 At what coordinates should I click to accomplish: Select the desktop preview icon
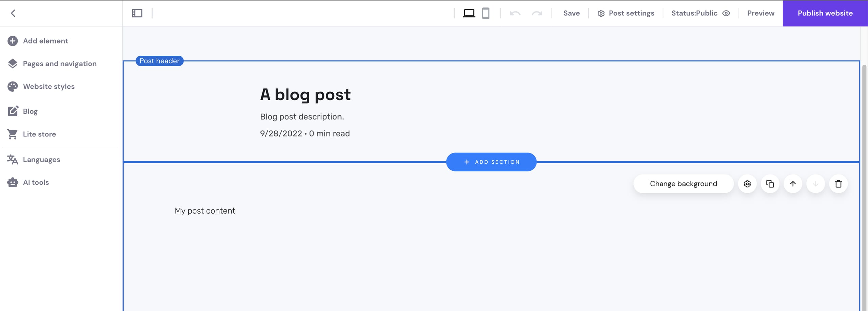pyautogui.click(x=469, y=13)
